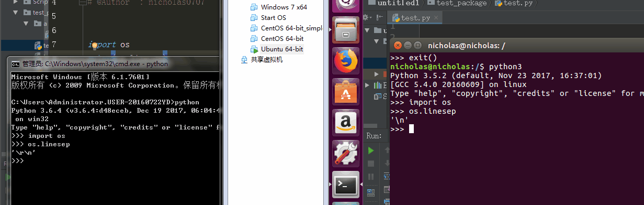Collapse the top project node in Ubuntu PyCharm tree
This screenshot has height=205, width=644.
(367, 30)
